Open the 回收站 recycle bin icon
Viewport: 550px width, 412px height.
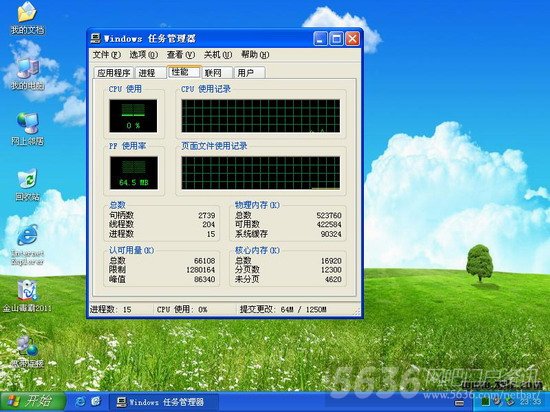[27, 185]
